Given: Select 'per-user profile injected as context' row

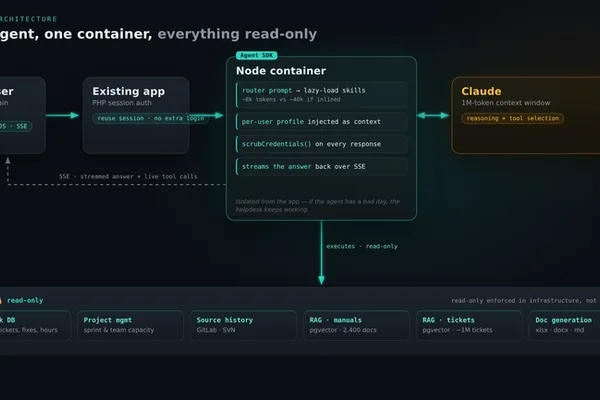Looking at the screenshot, I should point(321,122).
